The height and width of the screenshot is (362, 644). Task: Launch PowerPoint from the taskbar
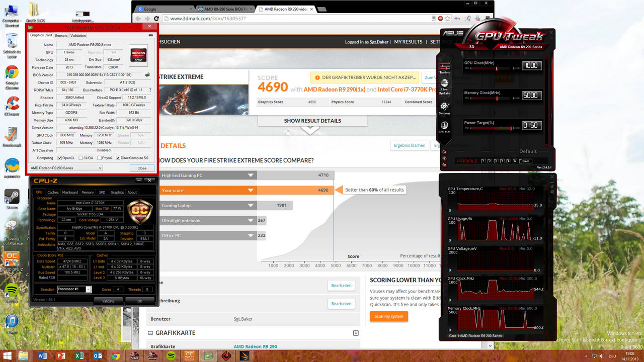pyautogui.click(x=61, y=356)
